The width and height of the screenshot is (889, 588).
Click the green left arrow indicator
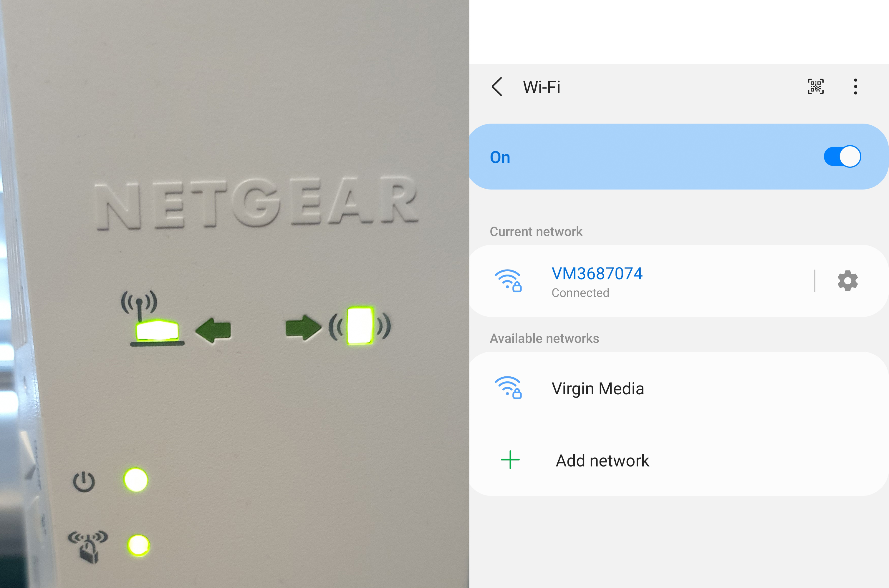point(213,330)
